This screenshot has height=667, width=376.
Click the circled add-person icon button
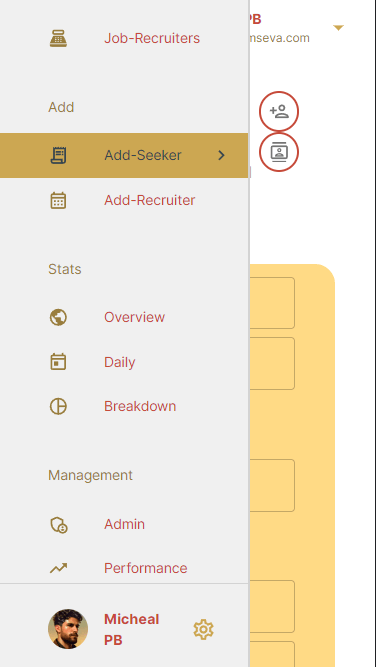pyautogui.click(x=279, y=111)
